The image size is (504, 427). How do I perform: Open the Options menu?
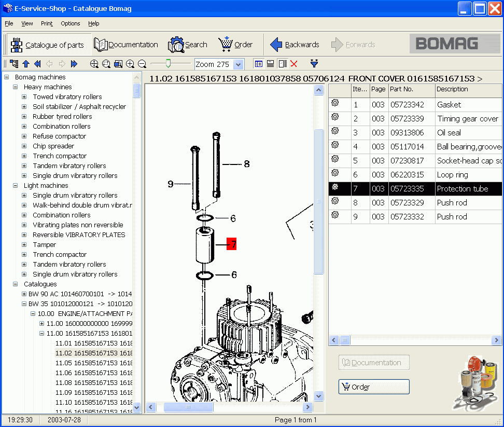pos(71,23)
